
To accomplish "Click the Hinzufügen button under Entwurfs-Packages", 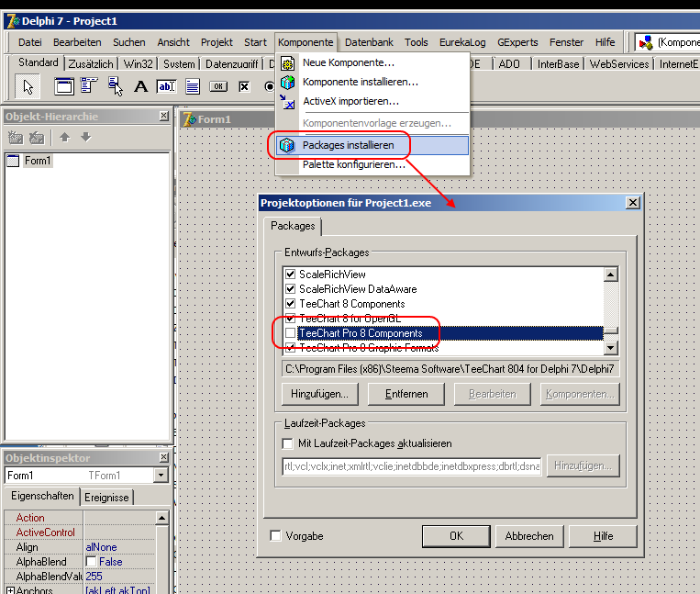I will point(319,394).
